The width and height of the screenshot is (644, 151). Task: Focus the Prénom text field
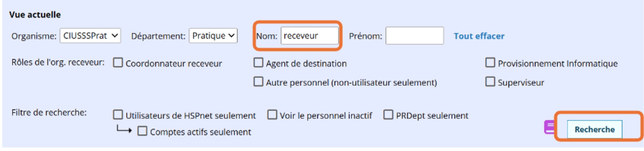click(414, 36)
